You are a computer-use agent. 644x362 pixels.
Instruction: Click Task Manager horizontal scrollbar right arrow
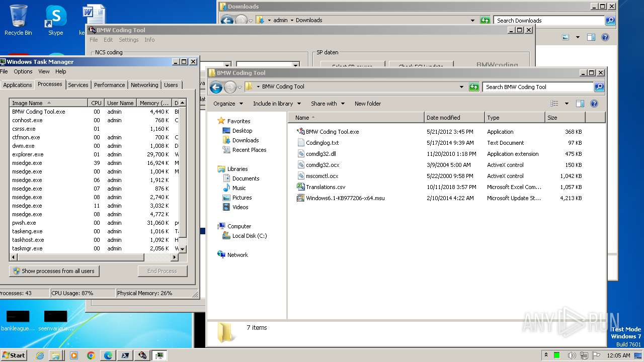175,257
